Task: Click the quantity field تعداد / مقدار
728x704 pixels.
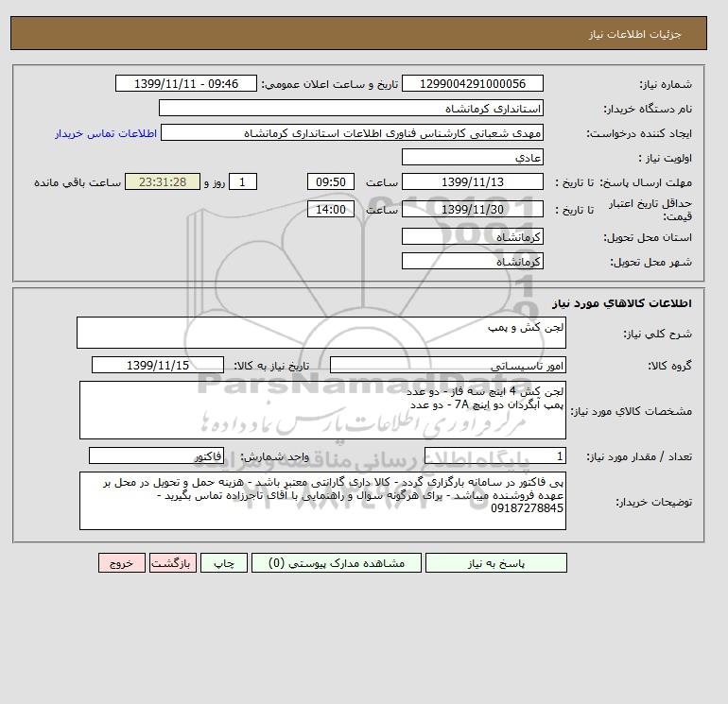Action: [x=494, y=456]
